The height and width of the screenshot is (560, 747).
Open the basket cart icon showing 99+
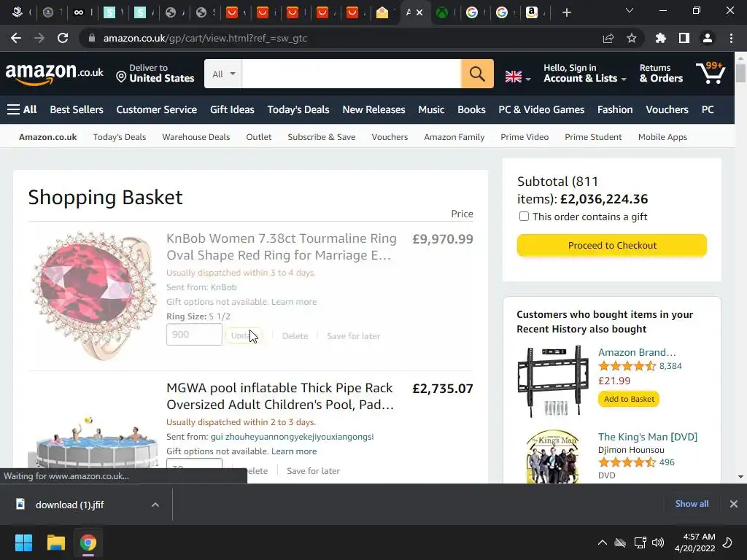pyautogui.click(x=711, y=73)
